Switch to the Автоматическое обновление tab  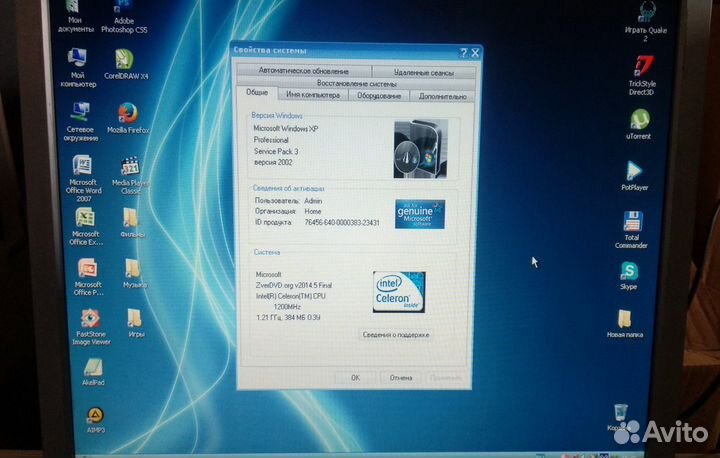[x=303, y=71]
